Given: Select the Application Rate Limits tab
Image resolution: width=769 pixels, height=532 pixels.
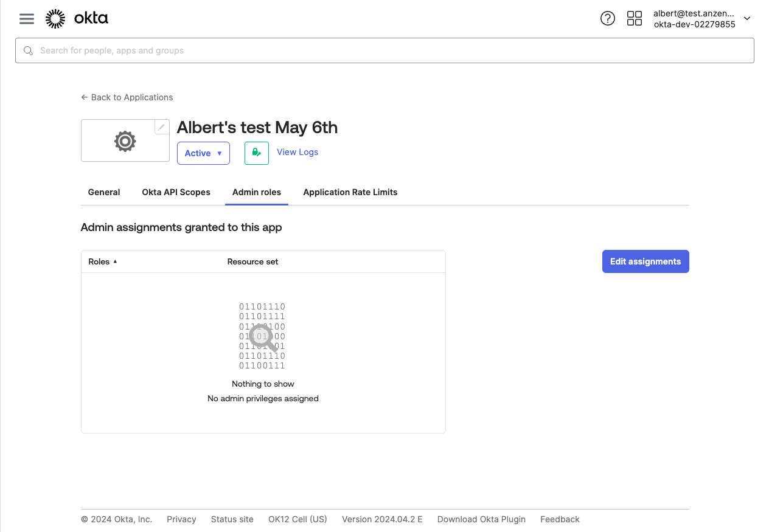Looking at the screenshot, I should [350, 192].
